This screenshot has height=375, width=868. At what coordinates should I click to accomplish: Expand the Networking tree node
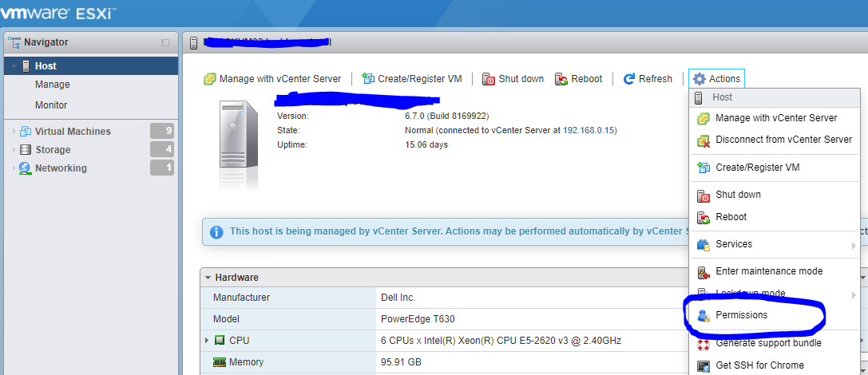click(x=14, y=168)
